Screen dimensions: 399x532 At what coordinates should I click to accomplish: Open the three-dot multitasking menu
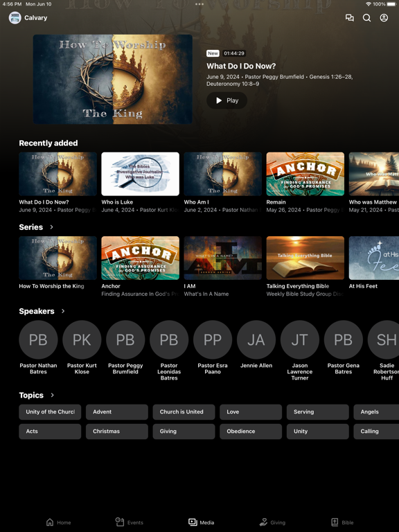[199, 4]
